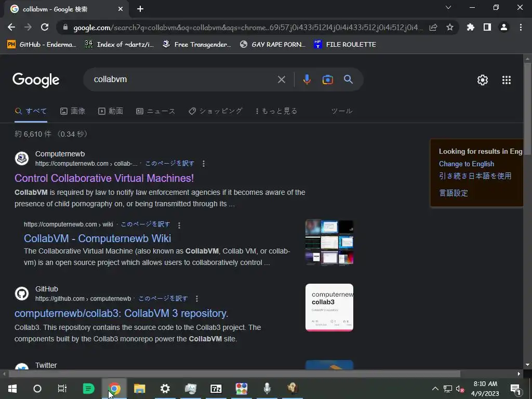Open Google quick settings gear
The image size is (532, 399).
click(483, 80)
